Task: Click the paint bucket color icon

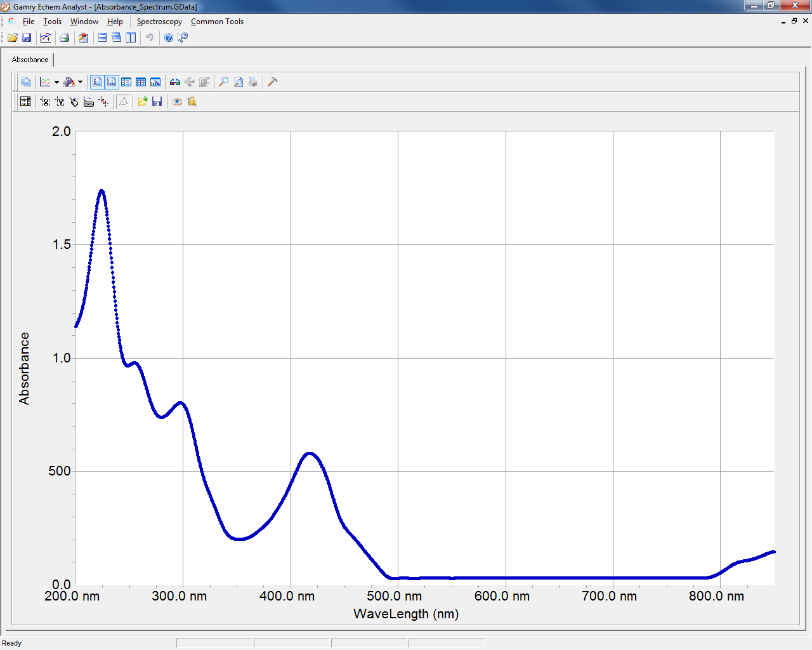Action: pyautogui.click(x=69, y=82)
